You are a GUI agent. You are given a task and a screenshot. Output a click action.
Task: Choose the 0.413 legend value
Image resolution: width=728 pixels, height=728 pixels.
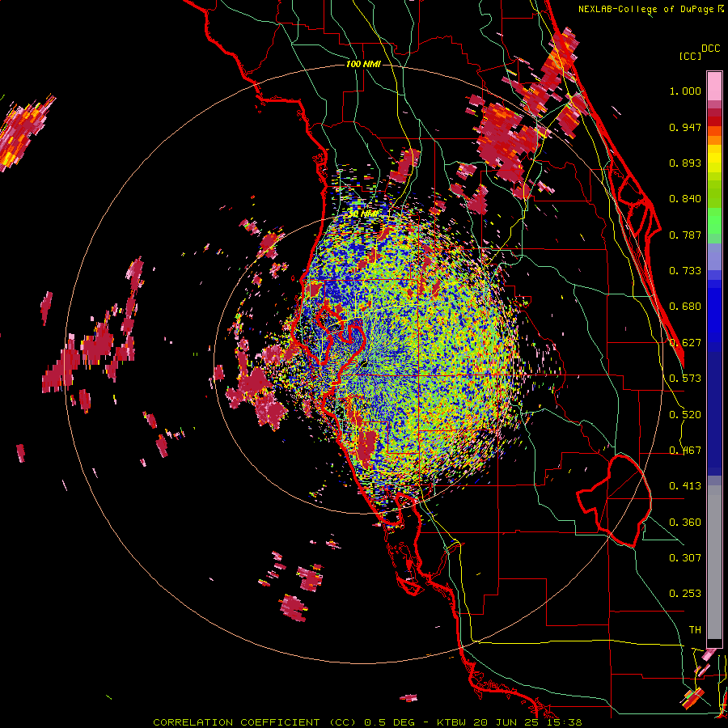(685, 486)
